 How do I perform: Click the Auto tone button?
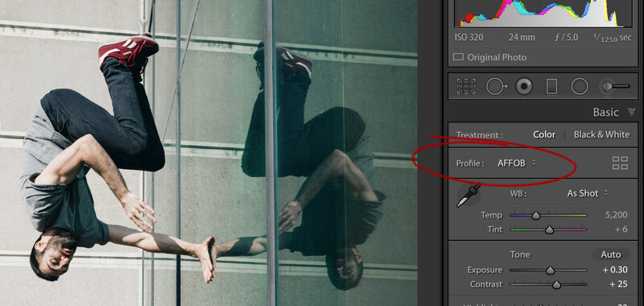(611, 254)
